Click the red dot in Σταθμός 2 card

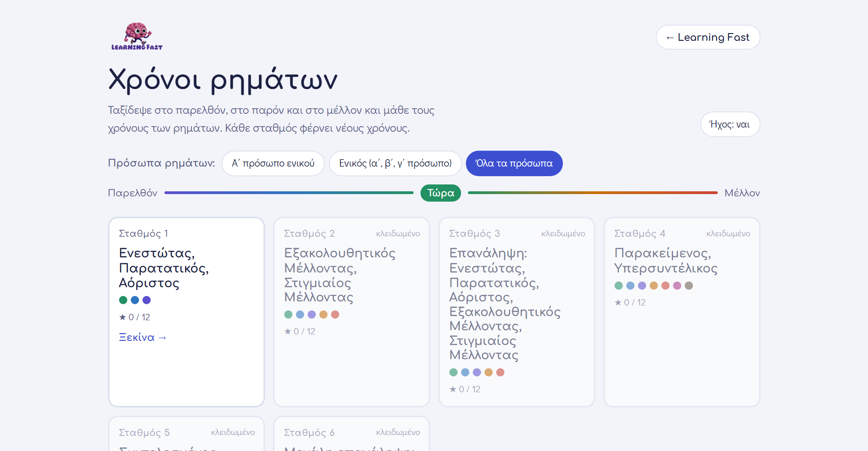click(x=335, y=314)
